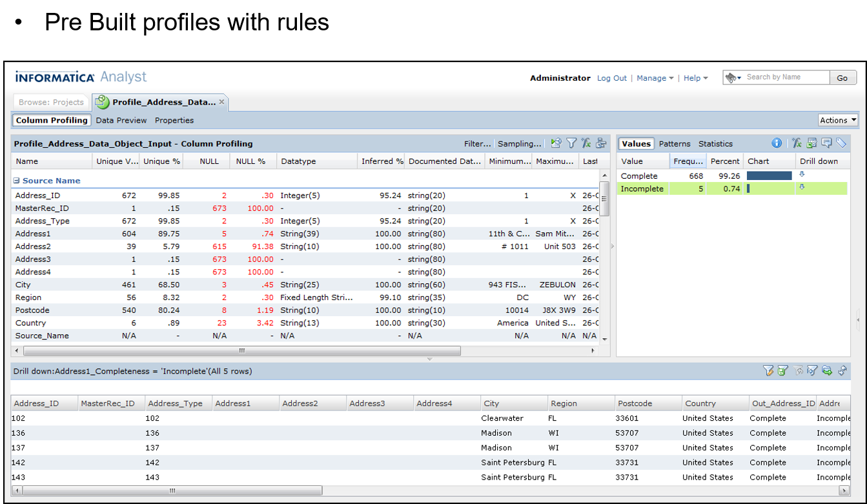The width and height of the screenshot is (867, 504).
Task: Click the search binoculars icon dropdown
Action: 733,77
